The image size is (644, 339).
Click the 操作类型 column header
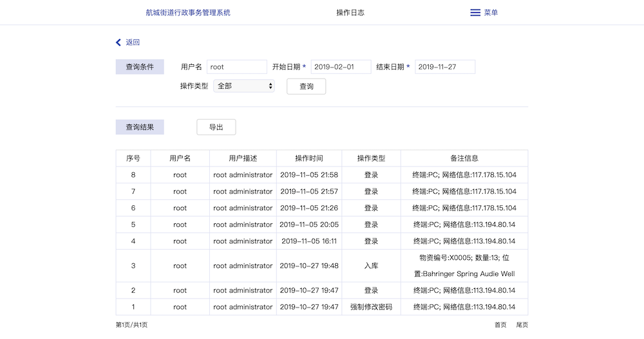pyautogui.click(x=372, y=158)
